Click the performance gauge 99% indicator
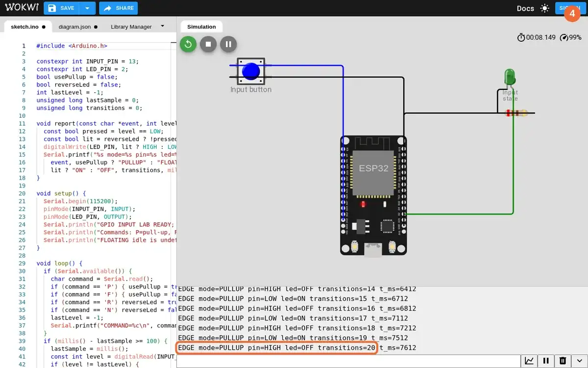Image resolution: width=588 pixels, height=368 pixels. click(571, 37)
